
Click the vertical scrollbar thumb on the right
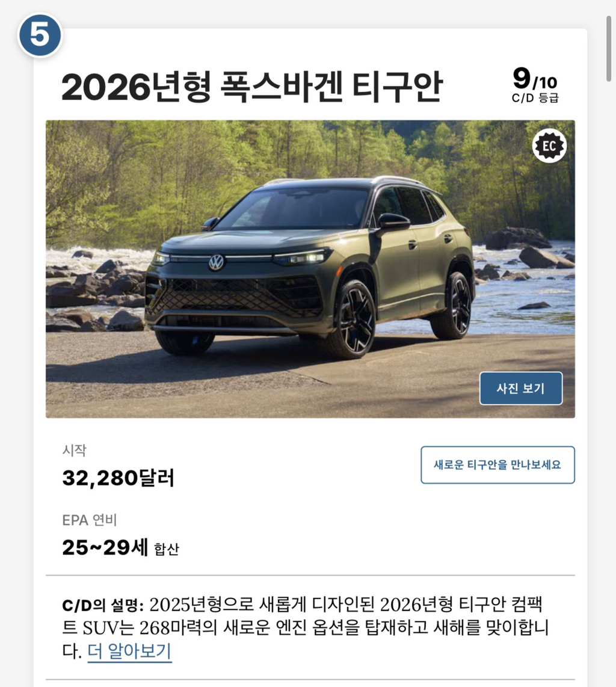609,49
